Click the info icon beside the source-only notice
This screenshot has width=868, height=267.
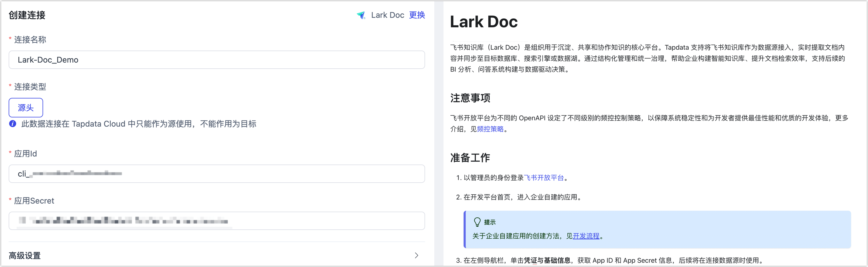click(12, 123)
